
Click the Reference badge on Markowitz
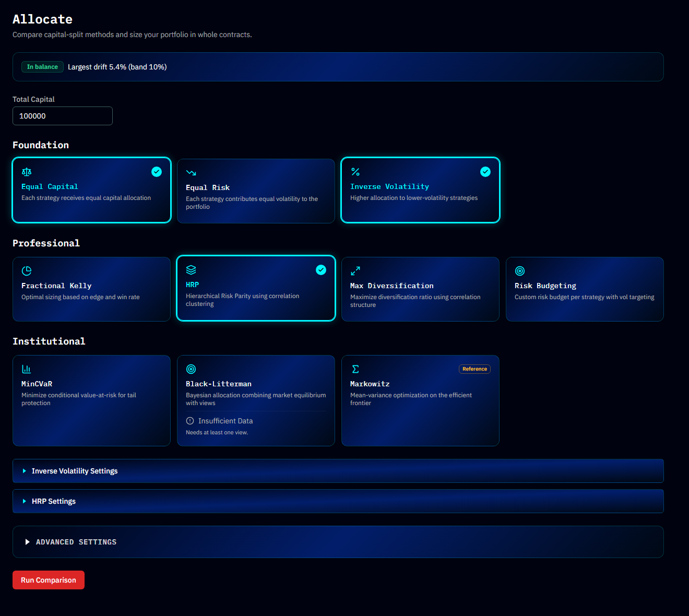[474, 369]
